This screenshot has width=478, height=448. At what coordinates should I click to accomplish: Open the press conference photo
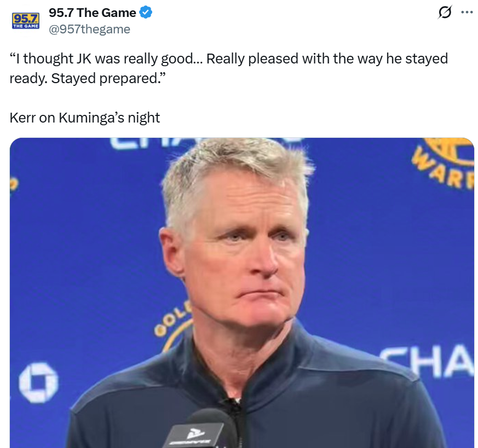242,293
